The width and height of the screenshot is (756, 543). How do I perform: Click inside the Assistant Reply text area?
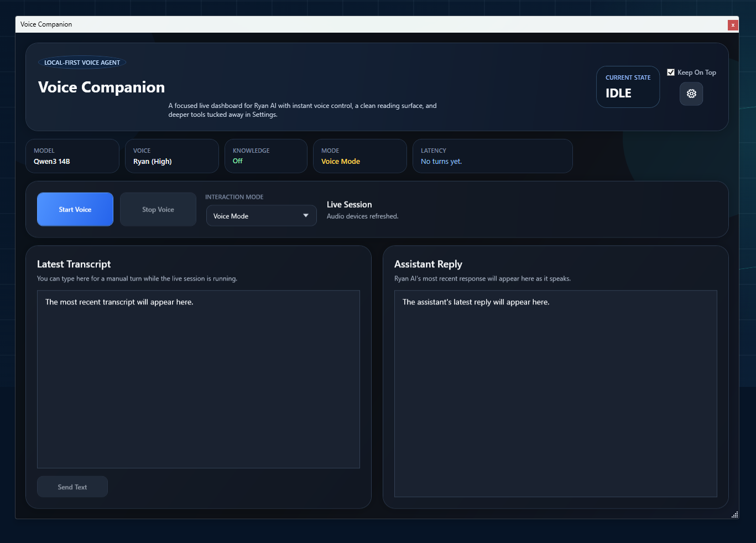556,394
